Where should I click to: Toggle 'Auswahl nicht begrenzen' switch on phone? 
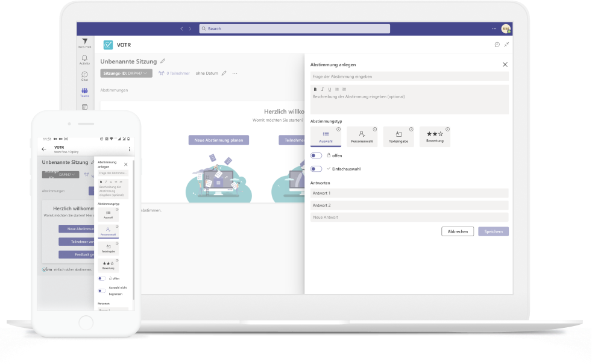tap(102, 291)
